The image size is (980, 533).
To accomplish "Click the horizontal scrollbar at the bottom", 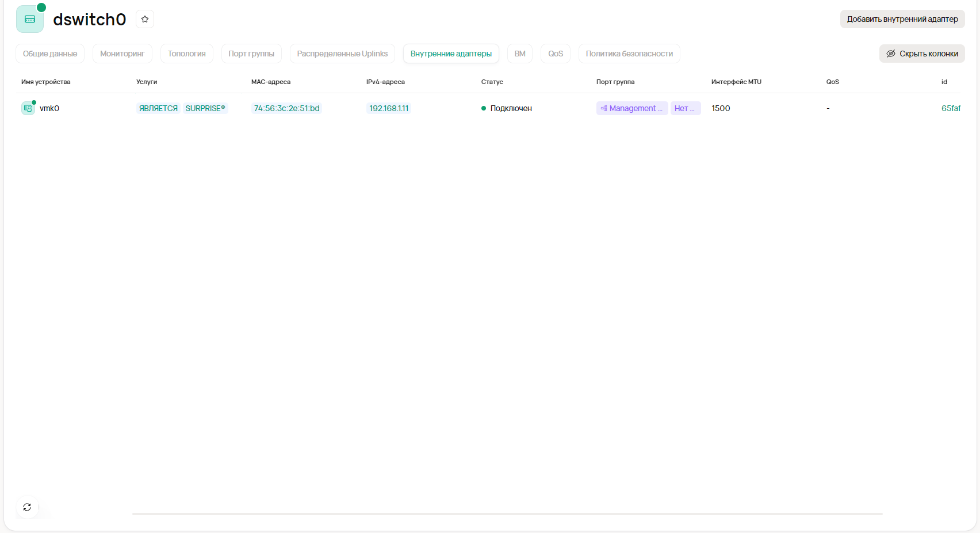I will coord(507,513).
